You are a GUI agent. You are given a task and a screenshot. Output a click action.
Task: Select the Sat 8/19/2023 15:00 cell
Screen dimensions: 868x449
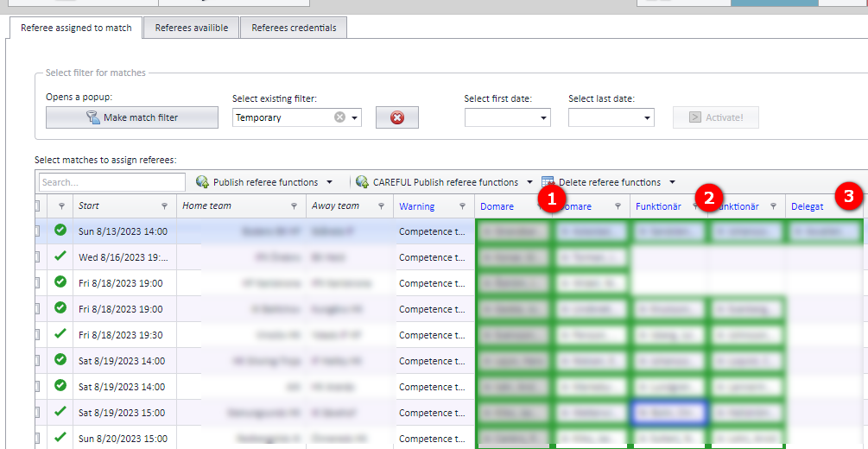pos(124,413)
